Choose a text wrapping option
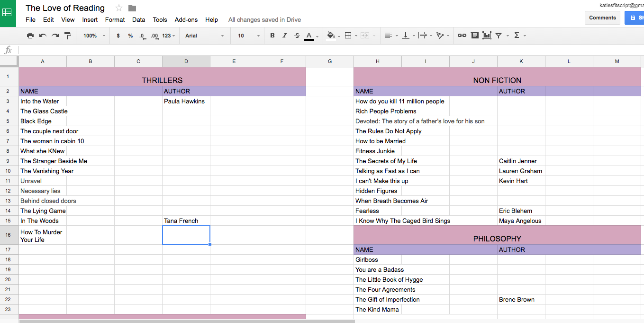 click(423, 36)
